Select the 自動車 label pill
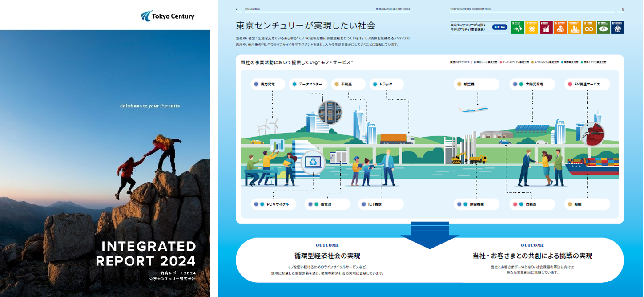The width and height of the screenshot is (644, 297). point(532,204)
